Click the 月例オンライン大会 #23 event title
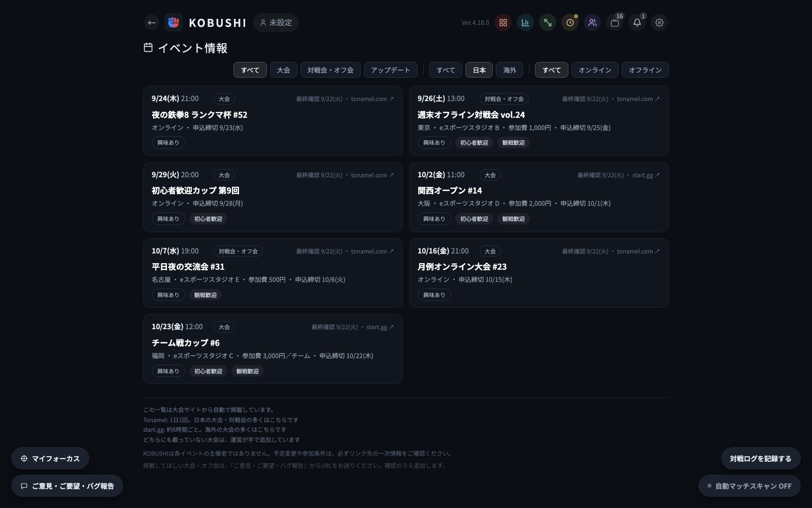 pos(462,267)
